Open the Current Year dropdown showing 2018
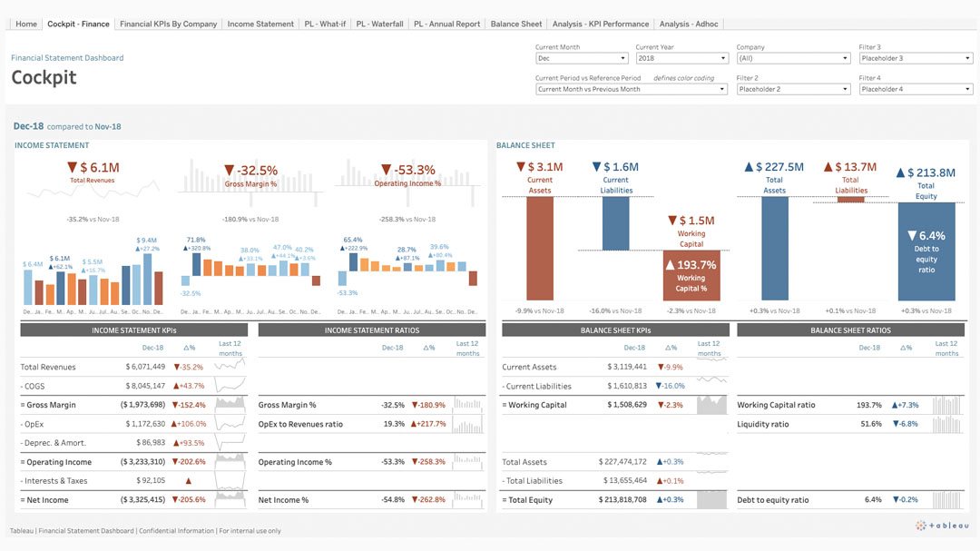The image size is (980, 551). (681, 58)
